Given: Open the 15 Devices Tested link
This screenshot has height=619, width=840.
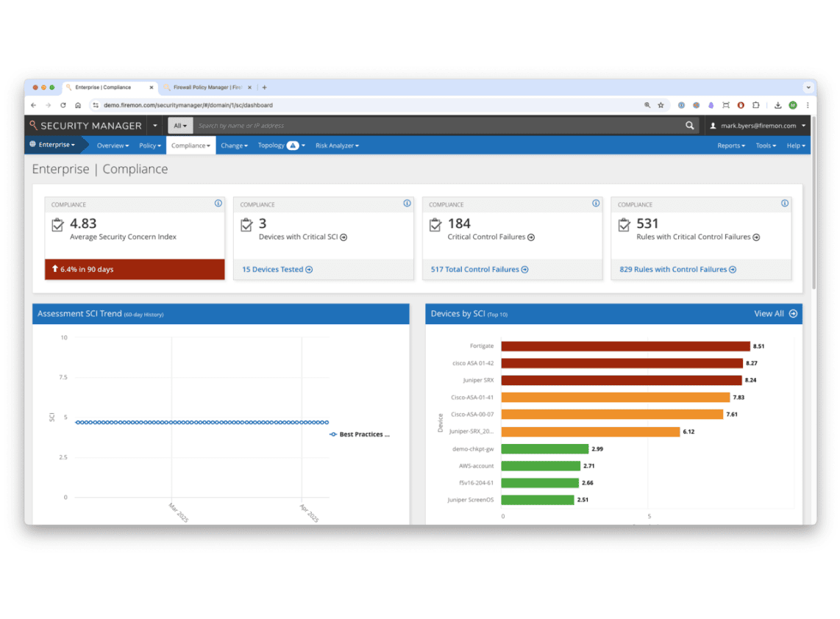Looking at the screenshot, I should click(277, 269).
